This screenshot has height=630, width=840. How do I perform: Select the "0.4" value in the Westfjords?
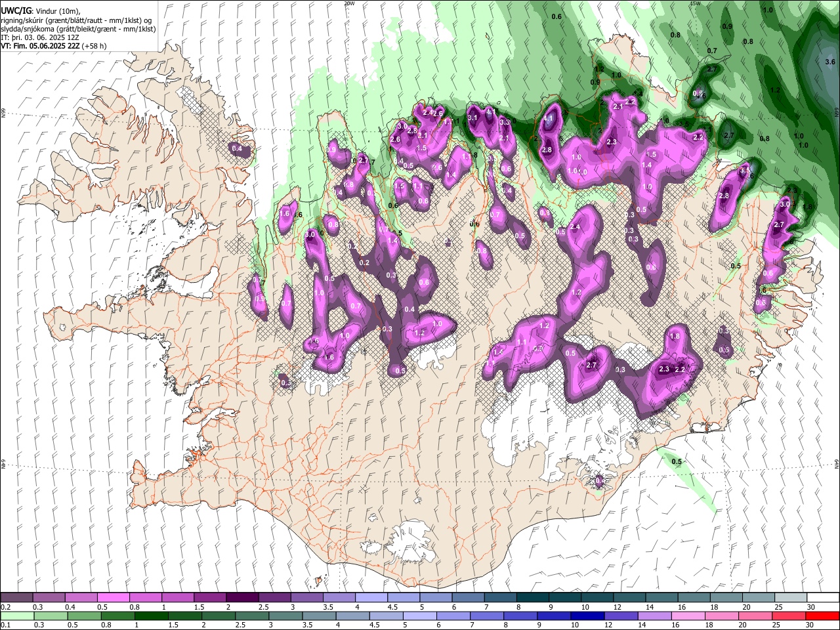(x=238, y=150)
